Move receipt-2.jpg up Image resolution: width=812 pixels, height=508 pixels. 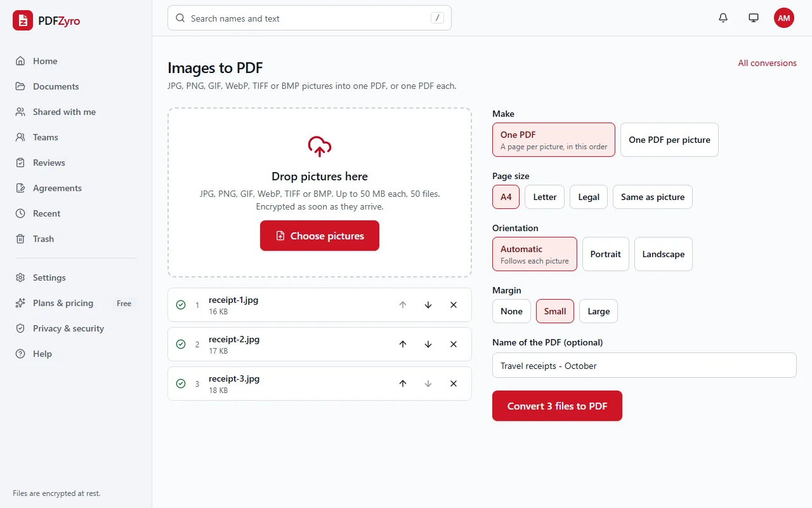coord(403,344)
